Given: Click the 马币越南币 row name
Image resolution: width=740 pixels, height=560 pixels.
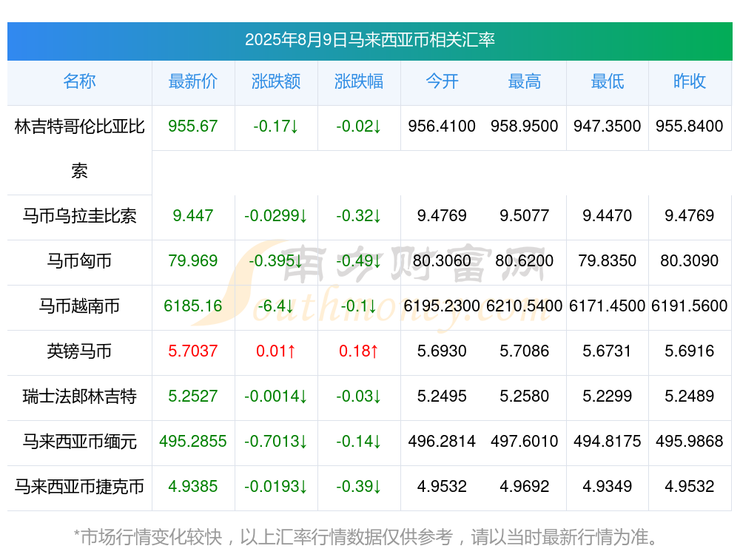Looking at the screenshot, I should click(79, 306).
